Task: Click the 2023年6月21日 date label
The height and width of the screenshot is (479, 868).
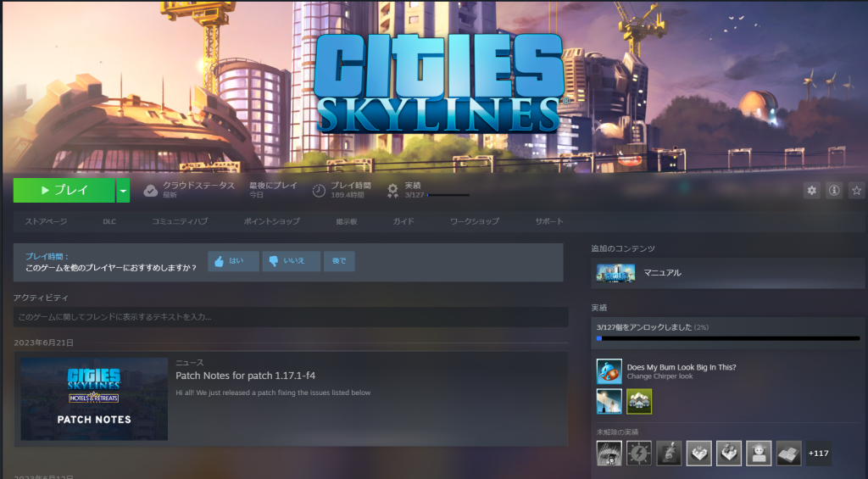Action: point(44,343)
